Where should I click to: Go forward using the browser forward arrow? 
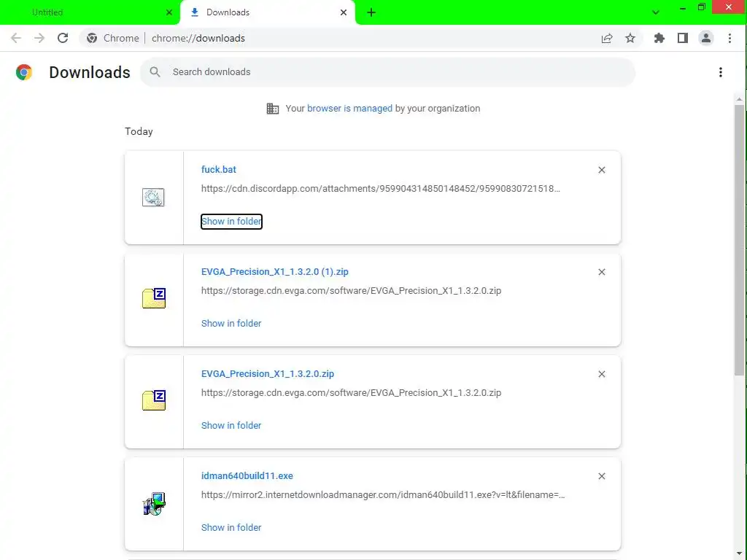click(39, 38)
